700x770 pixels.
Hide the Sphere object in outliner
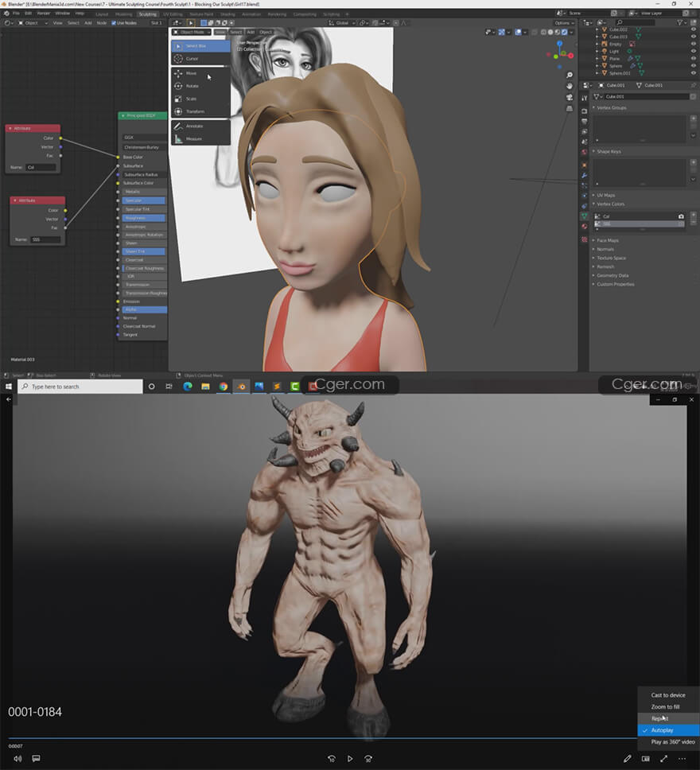coord(693,66)
